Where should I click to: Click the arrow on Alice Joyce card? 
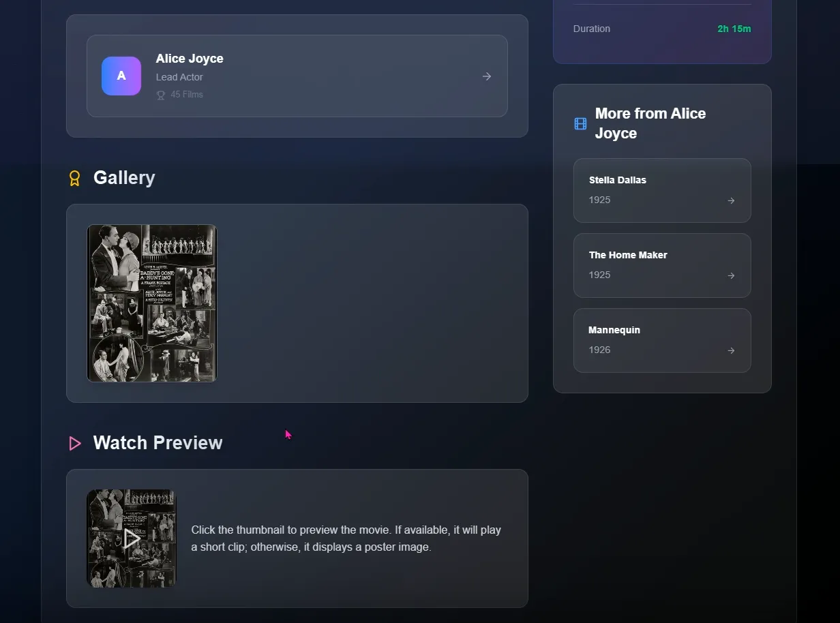tap(487, 76)
